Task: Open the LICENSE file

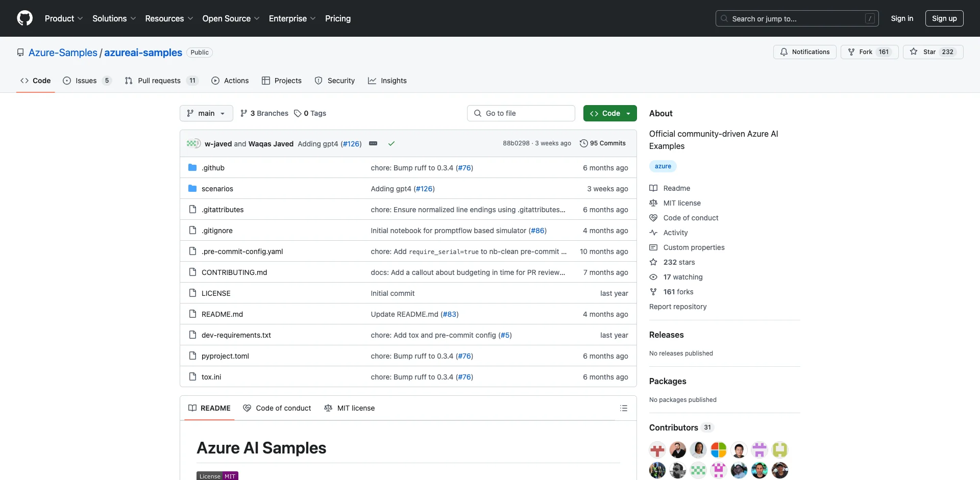Action: click(216, 293)
